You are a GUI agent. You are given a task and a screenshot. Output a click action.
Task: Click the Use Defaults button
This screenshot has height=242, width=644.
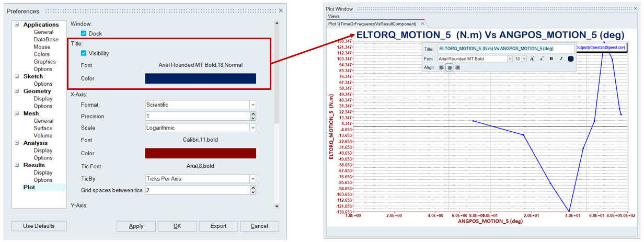[39, 226]
